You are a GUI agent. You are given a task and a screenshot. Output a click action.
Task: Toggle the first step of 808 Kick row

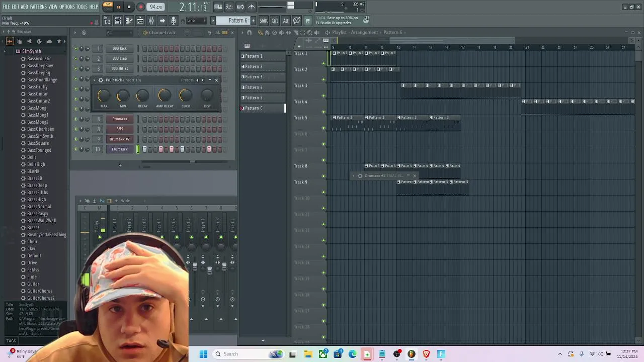pos(144,49)
